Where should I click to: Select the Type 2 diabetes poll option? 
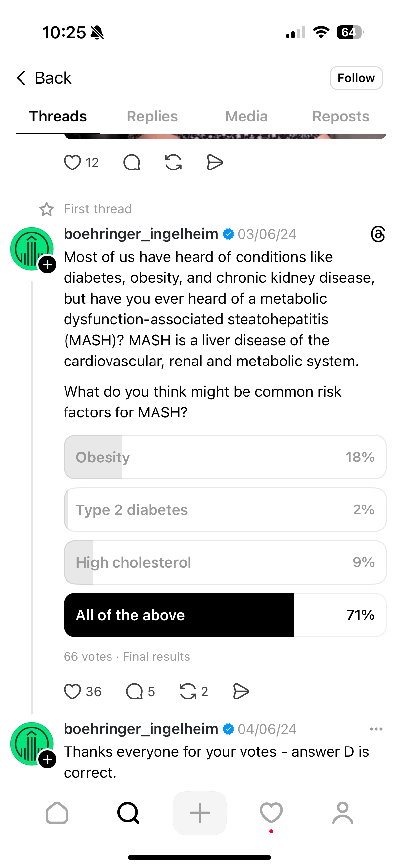(225, 510)
